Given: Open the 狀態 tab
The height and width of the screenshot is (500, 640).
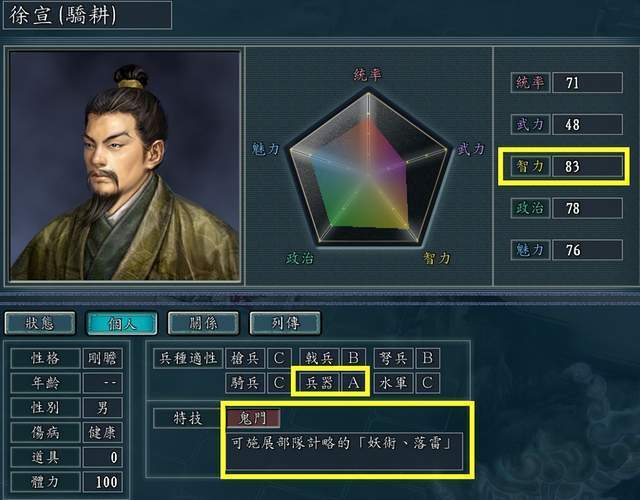Looking at the screenshot, I should [x=40, y=323].
